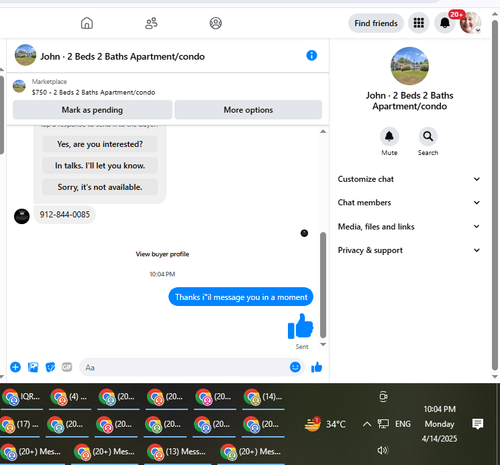
Task: Open the network status tray icon
Action: 383,424
